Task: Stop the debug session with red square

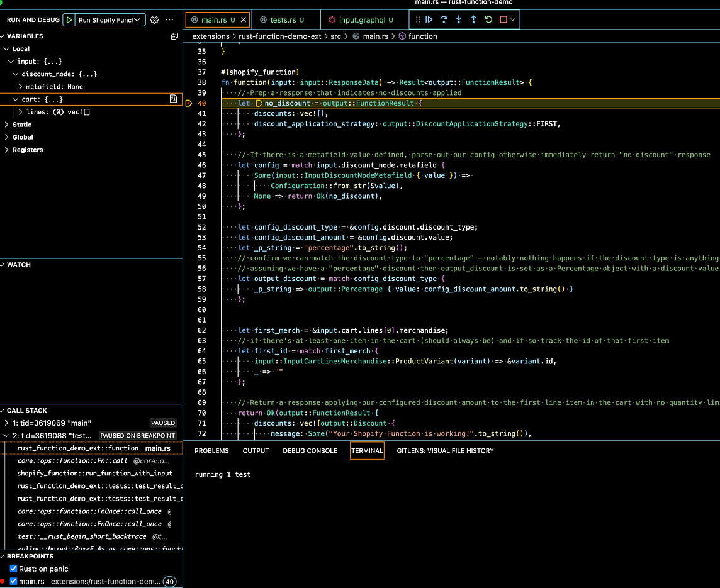Action: tap(503, 20)
